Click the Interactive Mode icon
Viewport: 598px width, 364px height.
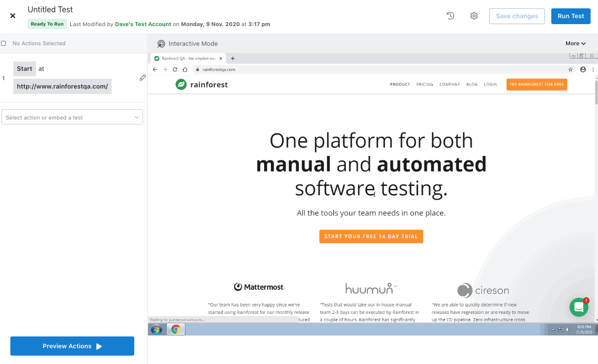(x=161, y=44)
